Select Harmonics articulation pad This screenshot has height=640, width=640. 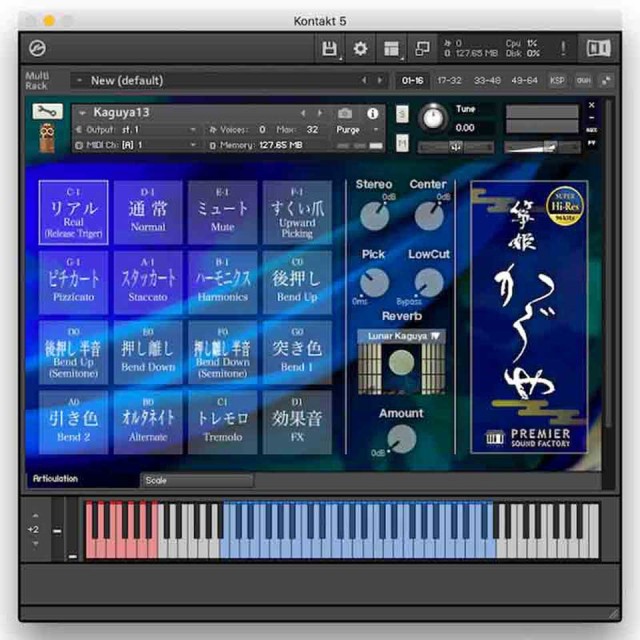pos(222,282)
